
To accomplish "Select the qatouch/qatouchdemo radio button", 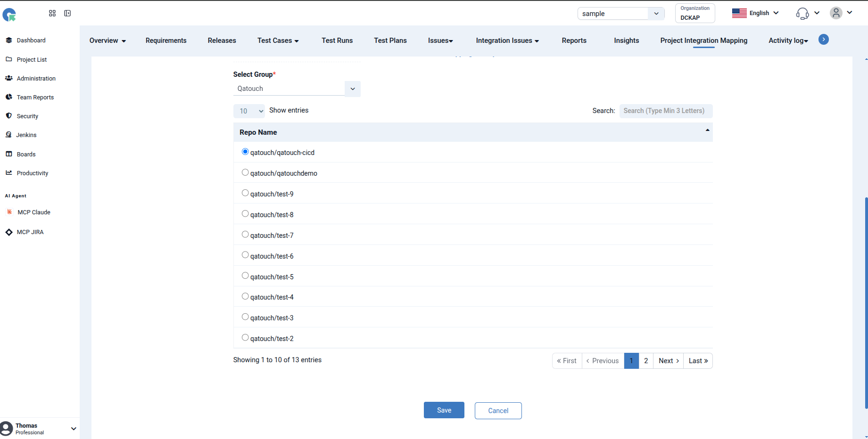I will (x=245, y=172).
